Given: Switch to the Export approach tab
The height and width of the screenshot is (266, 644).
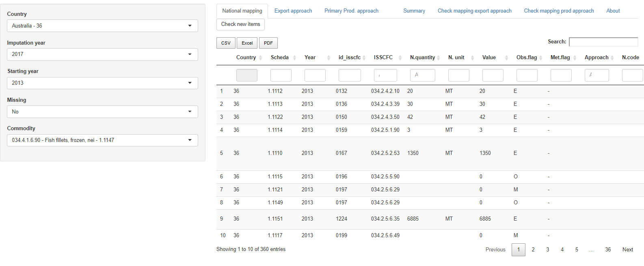Looking at the screenshot, I should (x=293, y=11).
